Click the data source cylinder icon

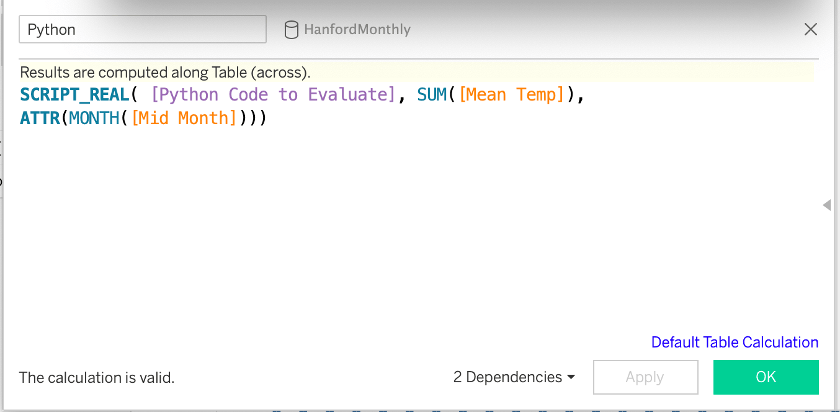[291, 29]
